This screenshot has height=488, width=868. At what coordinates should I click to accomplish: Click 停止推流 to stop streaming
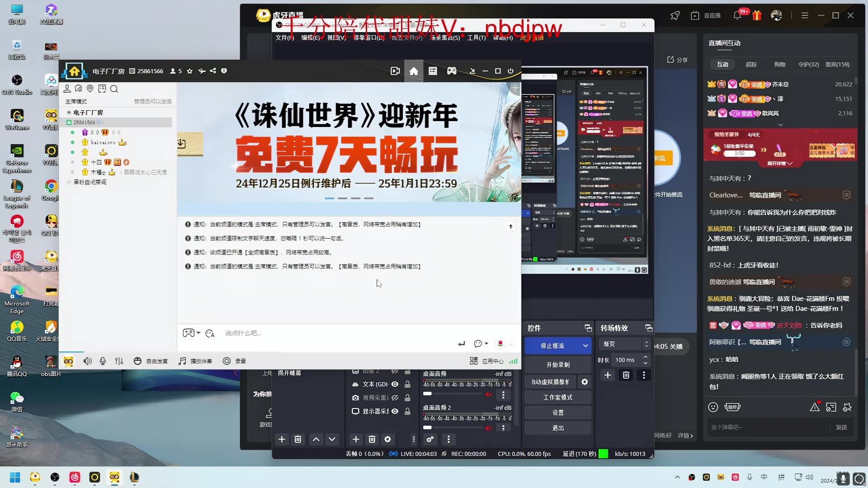click(x=552, y=346)
